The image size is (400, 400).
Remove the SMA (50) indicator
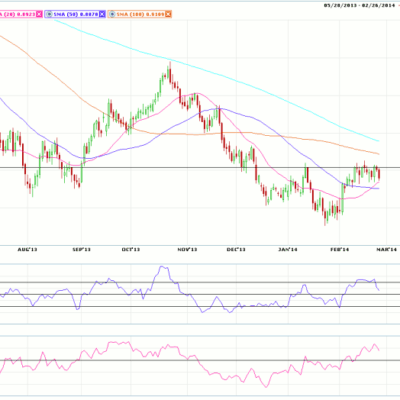(102, 14)
